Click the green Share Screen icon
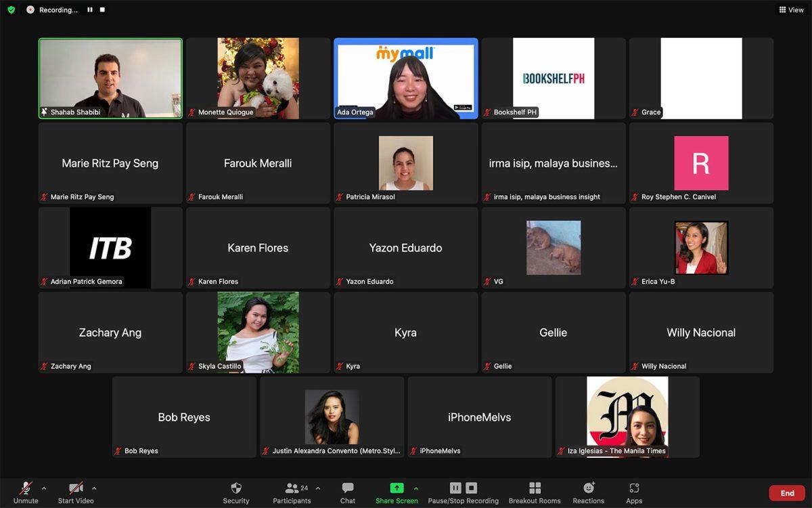The height and width of the screenshot is (508, 812). [x=397, y=488]
